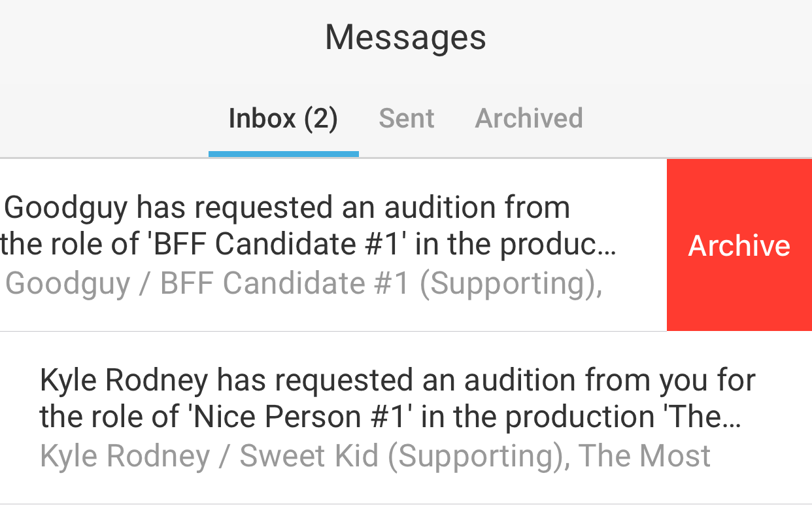
Task: Click the word "Goodguy" in first message heading
Action: (67, 208)
